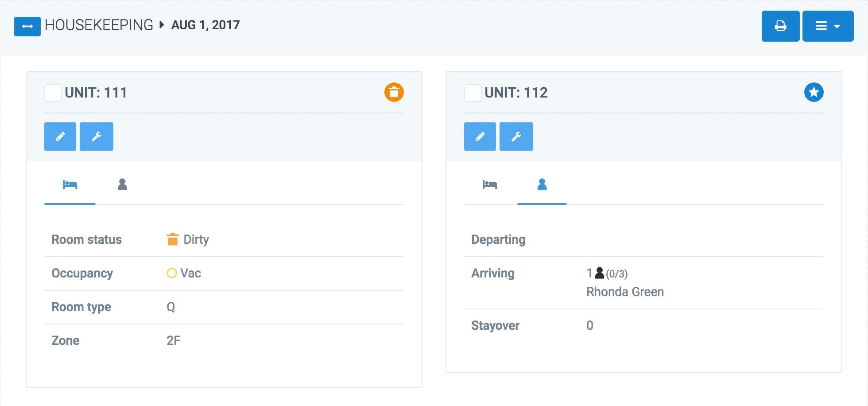Click the blue star status icon on Unit 112
The image size is (868, 406).
pos(814,92)
